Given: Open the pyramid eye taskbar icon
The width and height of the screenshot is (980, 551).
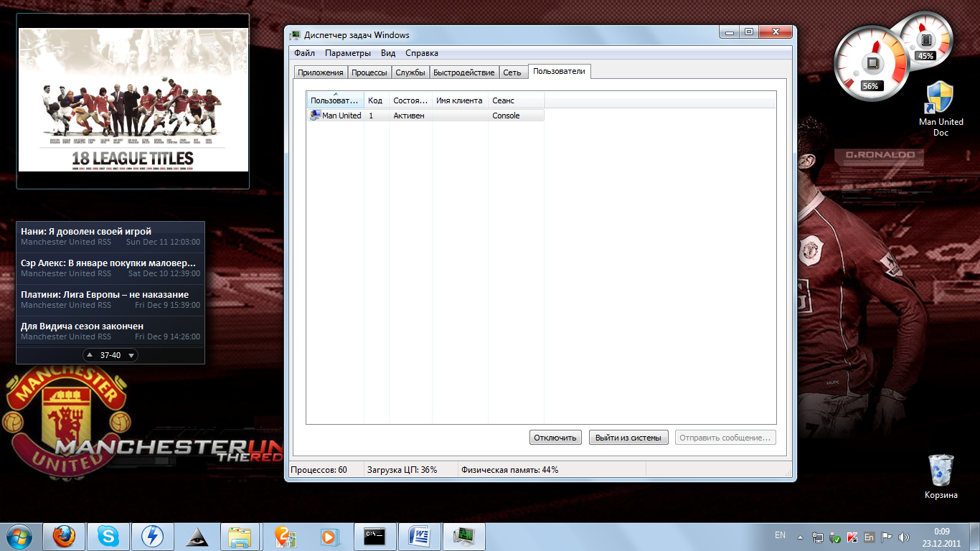Looking at the screenshot, I should point(196,536).
